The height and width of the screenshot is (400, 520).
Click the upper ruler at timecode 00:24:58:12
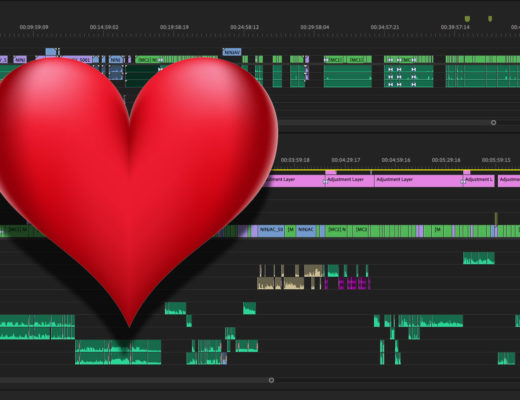pyautogui.click(x=244, y=27)
